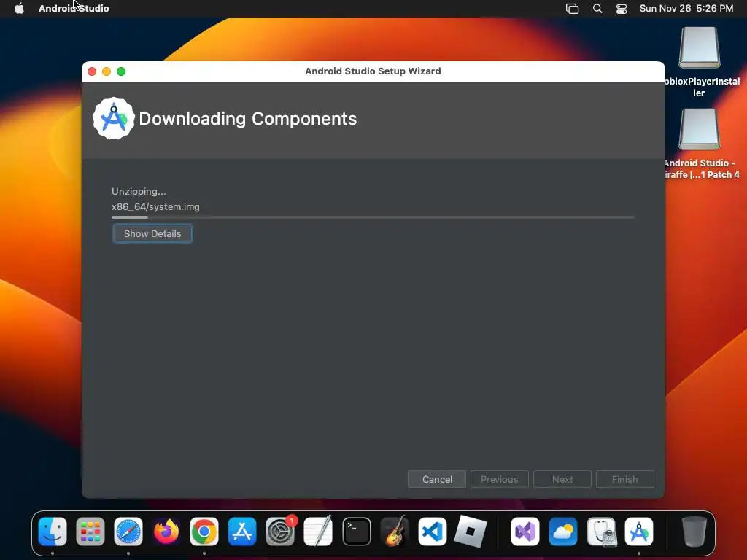This screenshot has height=560, width=747.
Task: Open Spotlight search in menu bar
Action: click(x=597, y=9)
